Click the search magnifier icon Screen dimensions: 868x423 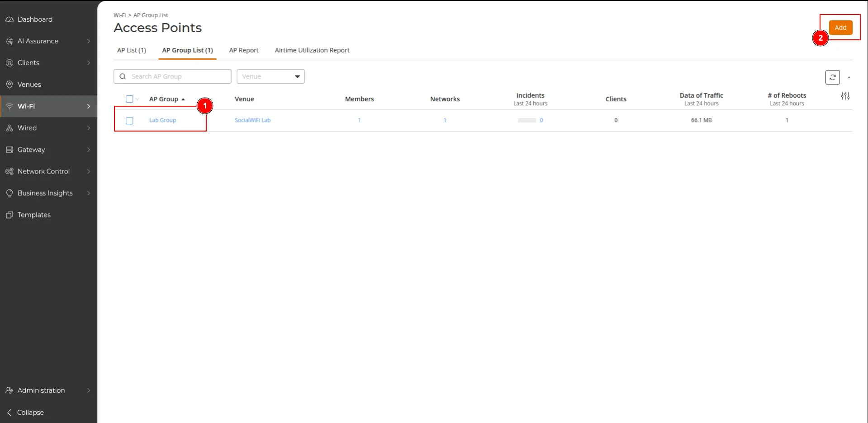click(123, 76)
